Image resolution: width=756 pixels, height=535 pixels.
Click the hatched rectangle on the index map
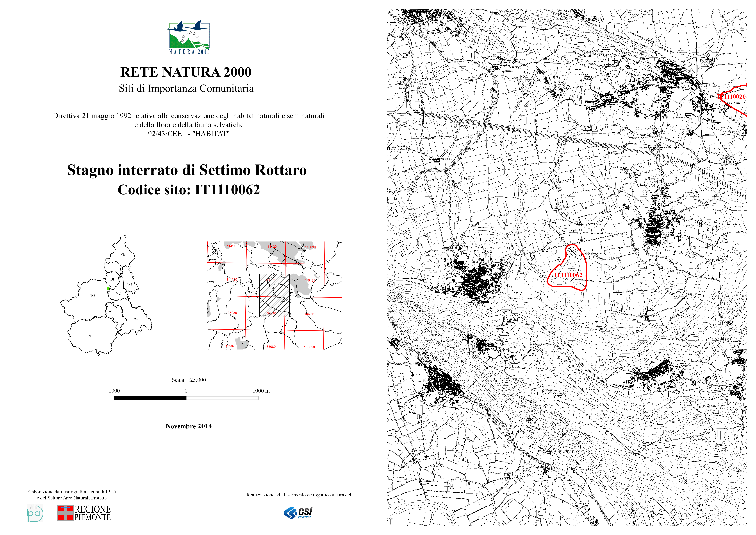tap(274, 295)
